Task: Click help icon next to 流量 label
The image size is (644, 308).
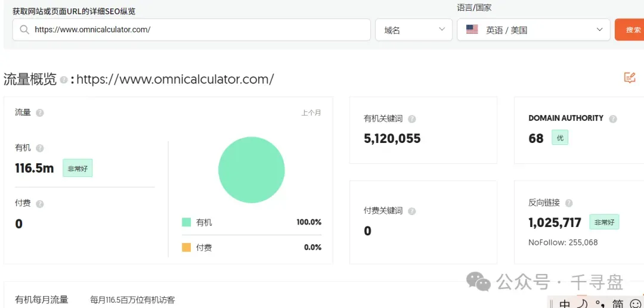Action: (39, 113)
